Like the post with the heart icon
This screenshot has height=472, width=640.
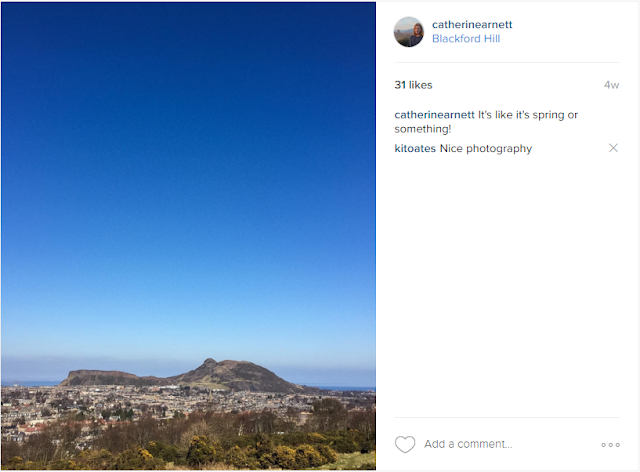click(405, 444)
